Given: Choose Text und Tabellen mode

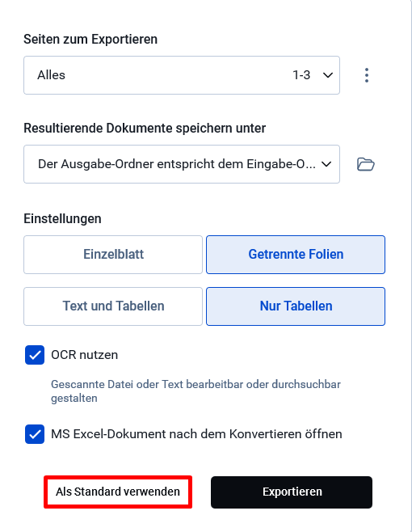Looking at the screenshot, I should point(113,306).
